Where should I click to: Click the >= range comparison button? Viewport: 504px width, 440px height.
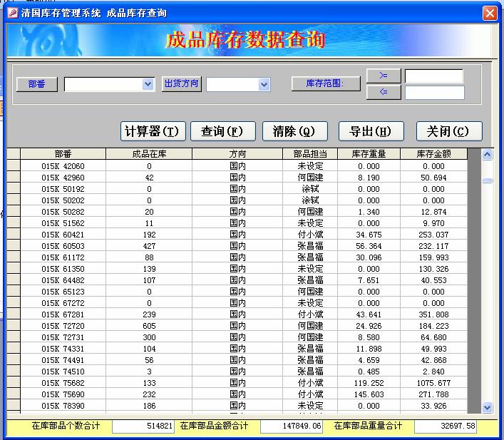tap(384, 76)
